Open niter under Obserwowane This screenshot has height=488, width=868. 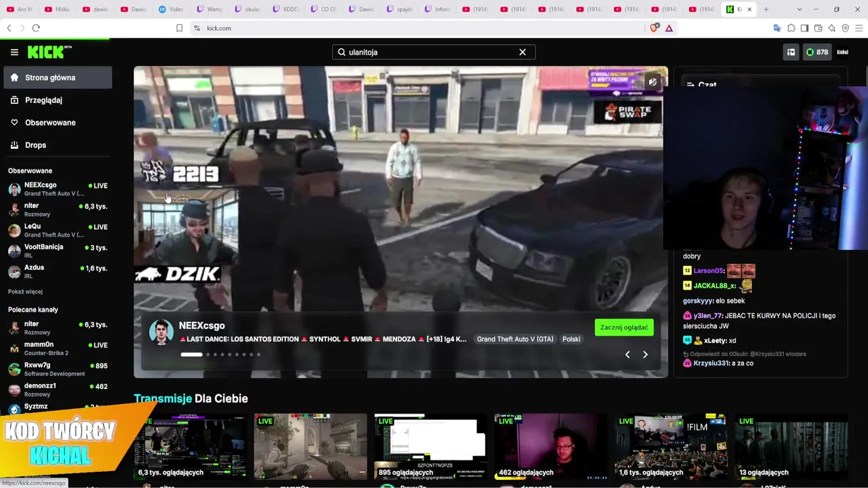click(58, 209)
